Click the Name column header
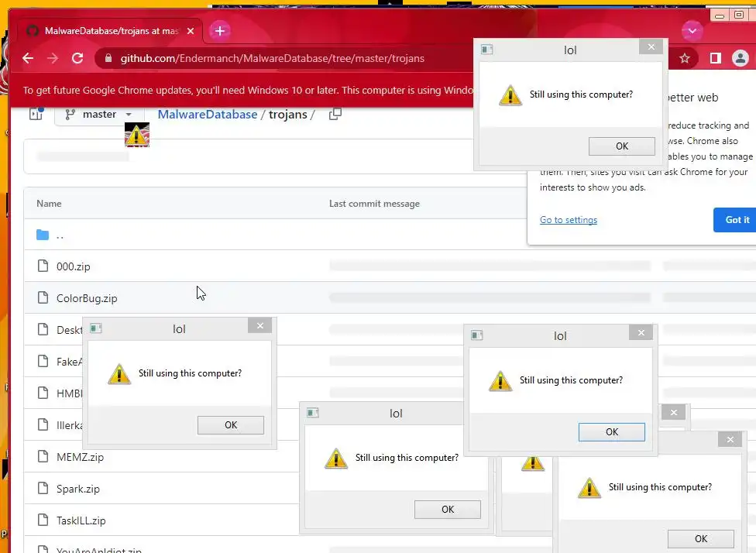The height and width of the screenshot is (553, 756). coord(49,204)
